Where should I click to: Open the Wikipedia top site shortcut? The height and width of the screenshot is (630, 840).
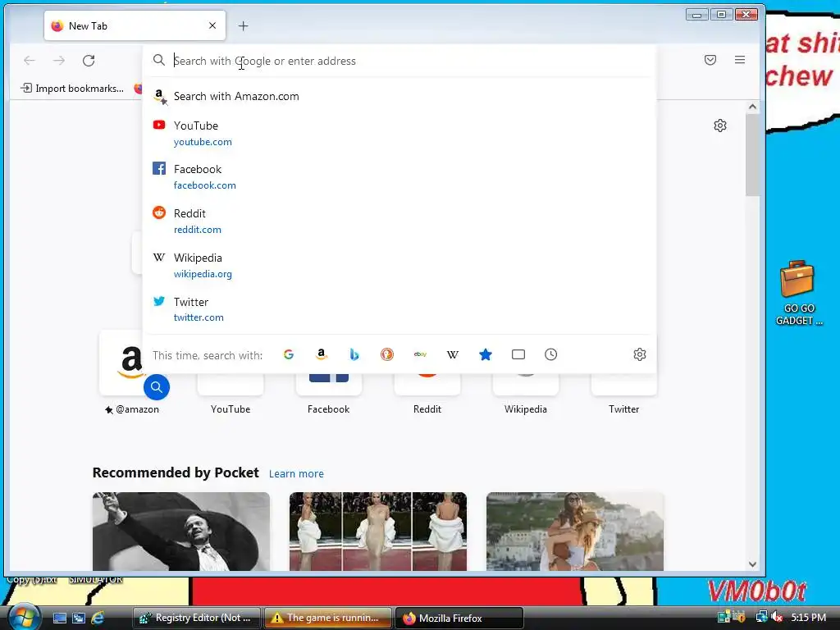click(x=526, y=394)
